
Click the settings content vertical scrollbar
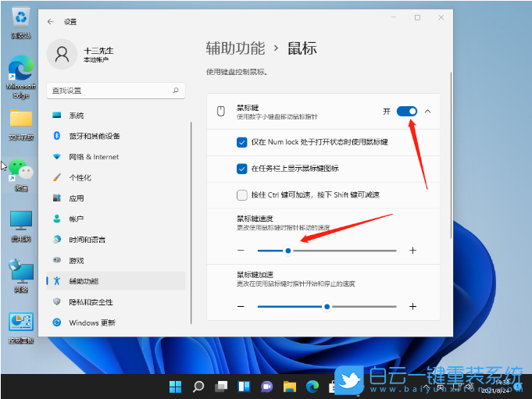pos(451,155)
